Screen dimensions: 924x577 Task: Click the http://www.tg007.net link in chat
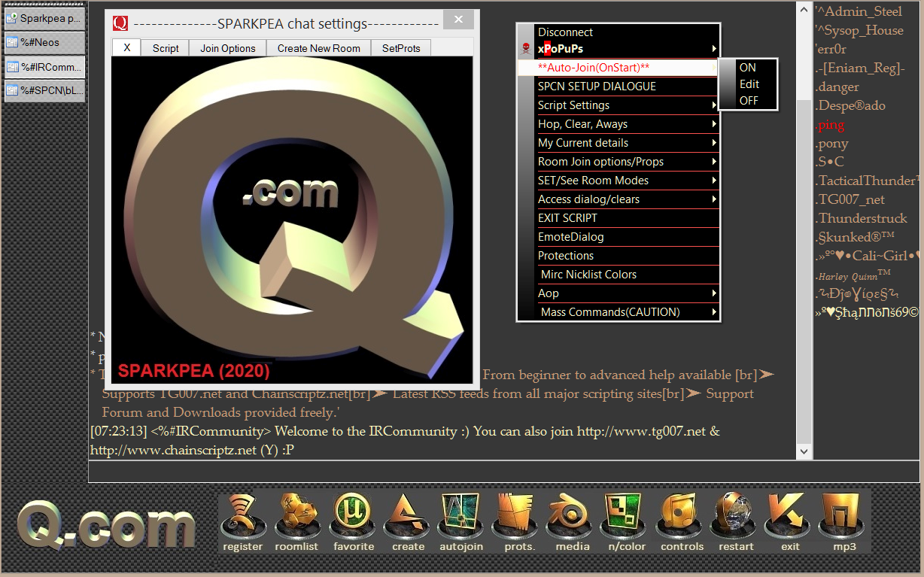pos(642,432)
